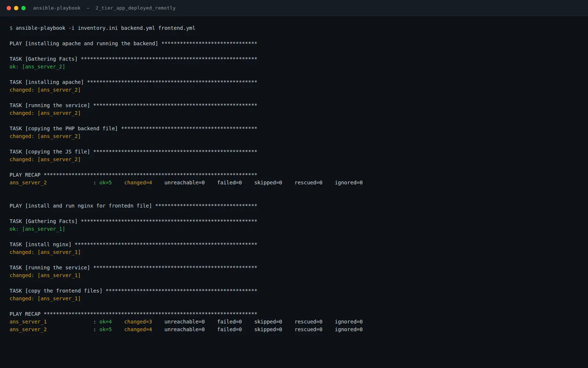
Task: Select "inventory.ini" in the command line
Action: point(98,28)
